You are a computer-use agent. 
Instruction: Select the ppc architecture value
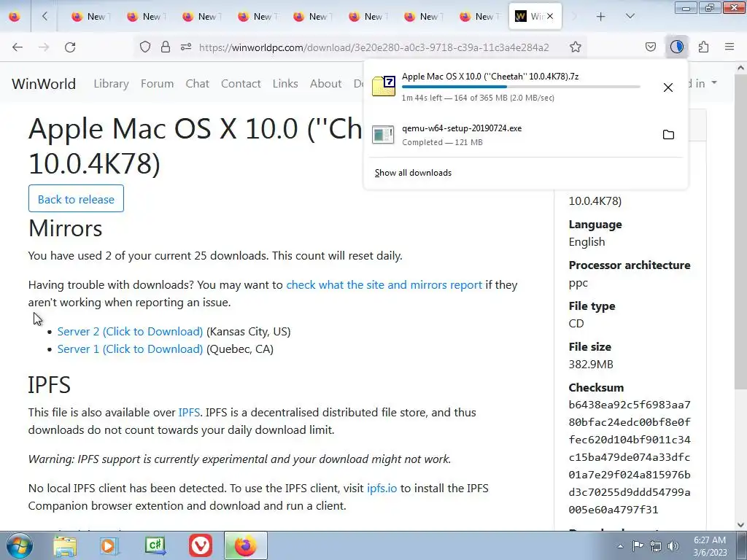pyautogui.click(x=578, y=283)
